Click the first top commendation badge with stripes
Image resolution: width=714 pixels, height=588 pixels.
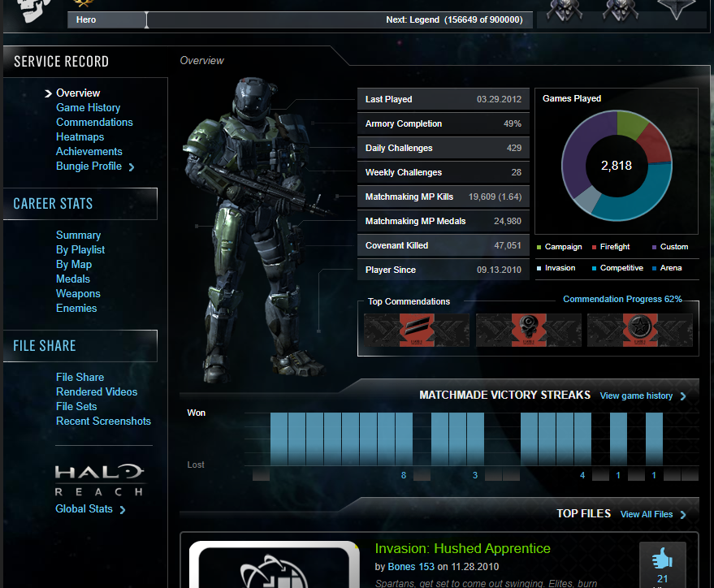417,330
